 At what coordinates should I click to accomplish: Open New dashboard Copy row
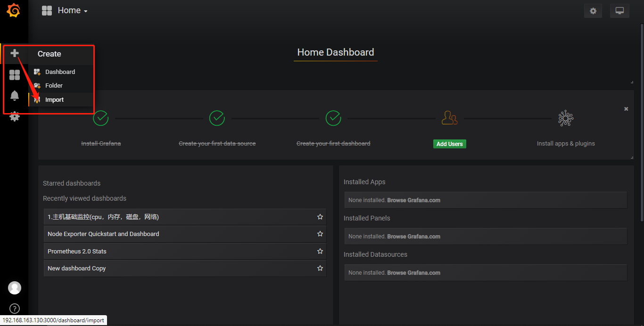[x=185, y=268]
